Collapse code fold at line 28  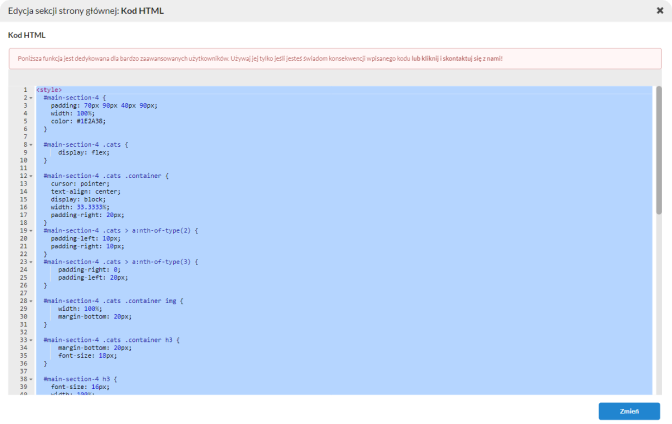click(x=31, y=301)
